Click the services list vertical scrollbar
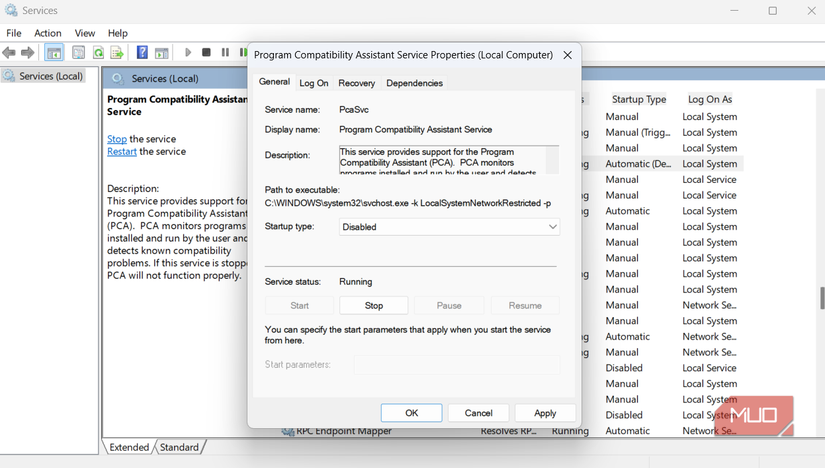This screenshot has width=825, height=468. 821,298
